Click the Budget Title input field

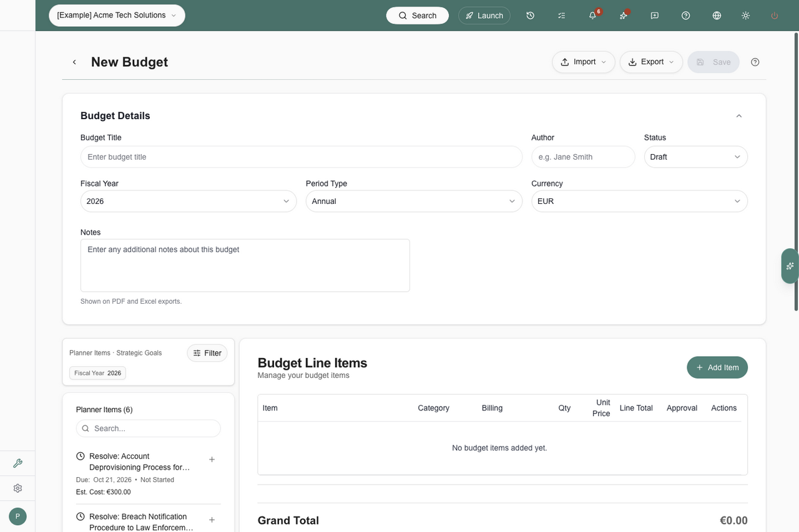[301, 157]
